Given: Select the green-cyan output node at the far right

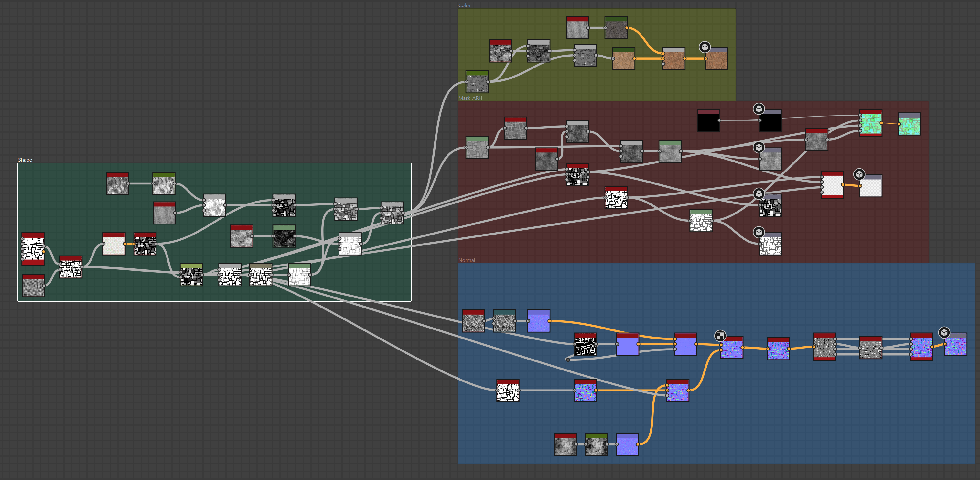Looking at the screenshot, I should (909, 124).
